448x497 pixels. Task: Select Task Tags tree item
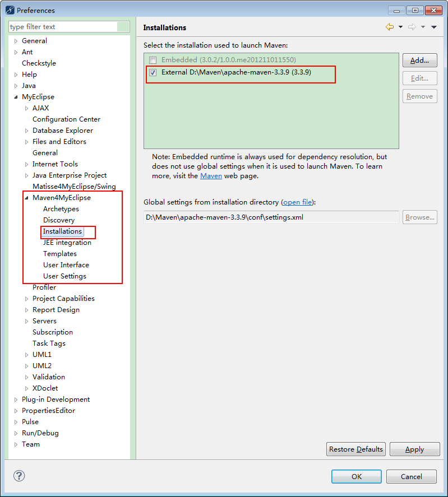49,343
